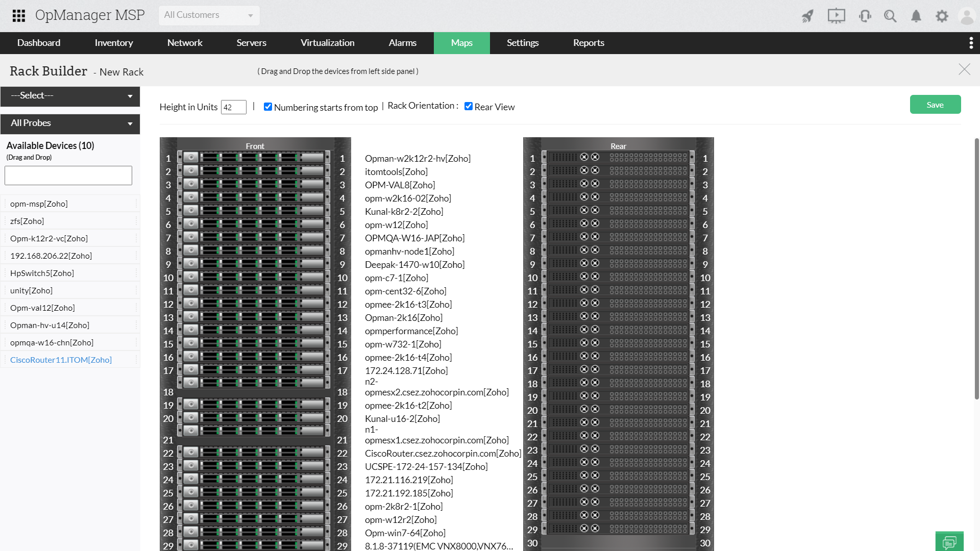Open the notifications bell icon
This screenshot has height=551, width=980.
pyautogui.click(x=916, y=16)
